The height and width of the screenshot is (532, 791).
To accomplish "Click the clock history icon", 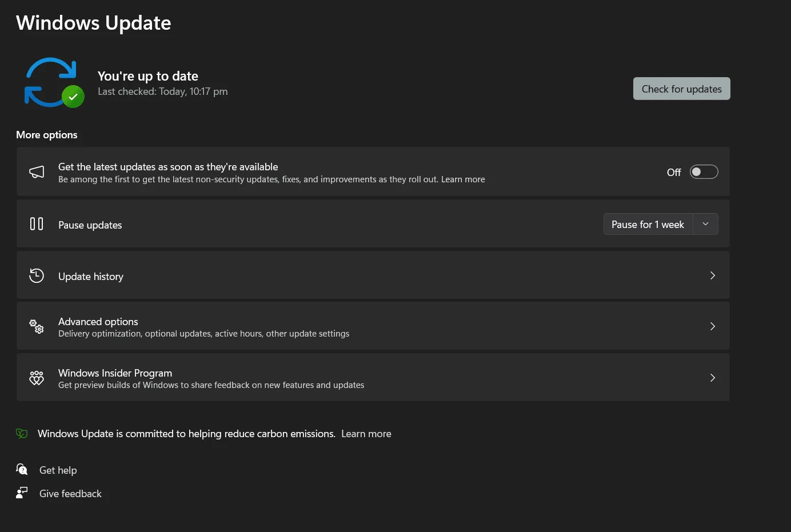I will point(37,275).
